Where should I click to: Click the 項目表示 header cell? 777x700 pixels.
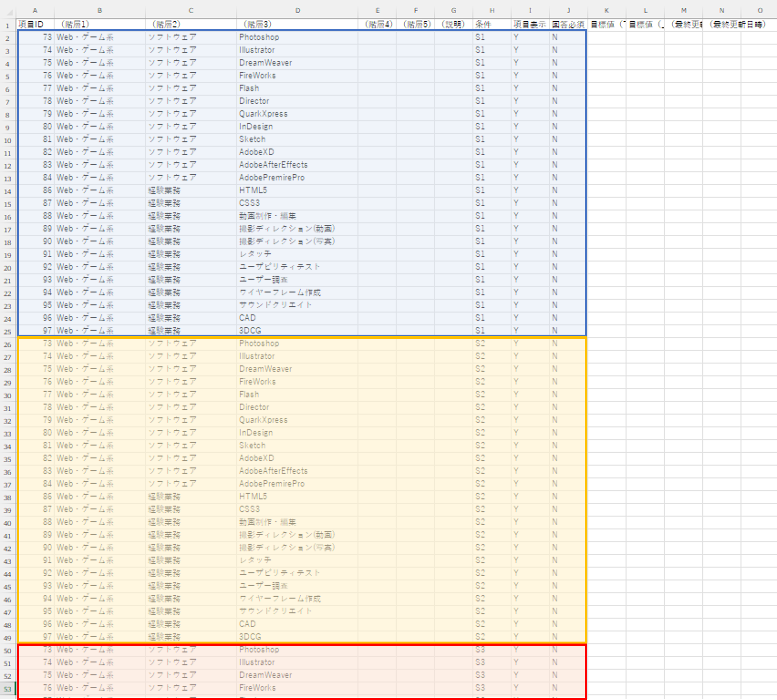530,25
